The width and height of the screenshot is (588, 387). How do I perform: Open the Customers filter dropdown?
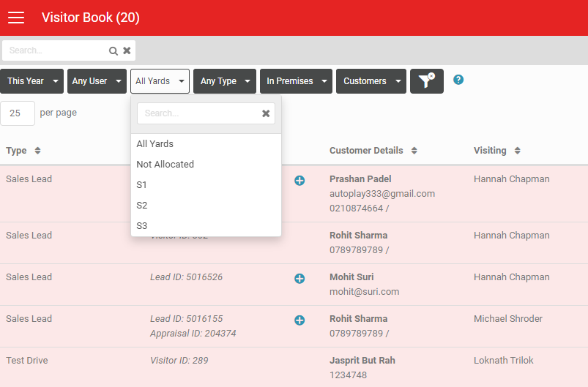(x=371, y=81)
